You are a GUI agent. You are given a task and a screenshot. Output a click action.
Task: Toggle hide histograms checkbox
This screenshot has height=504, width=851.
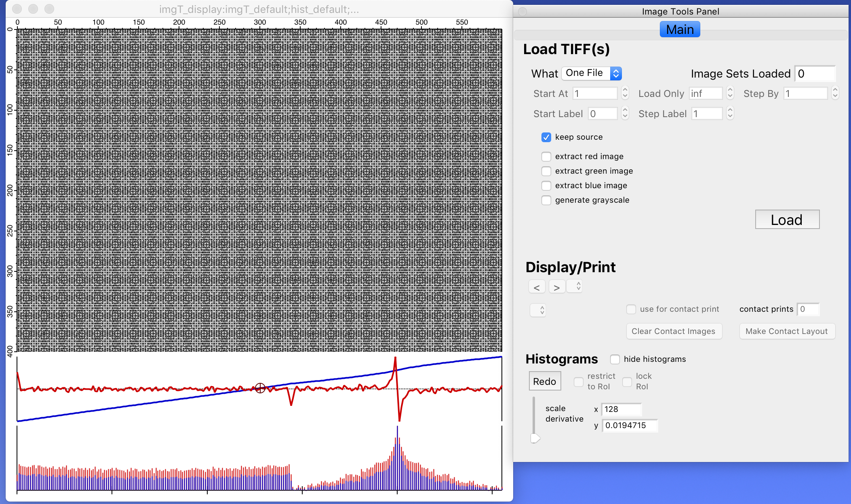point(615,359)
